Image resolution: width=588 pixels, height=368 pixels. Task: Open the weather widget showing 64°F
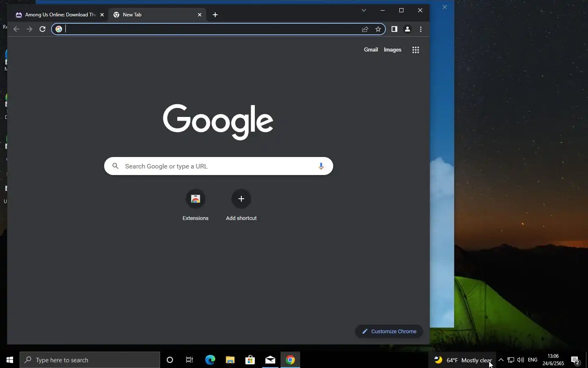click(x=463, y=360)
